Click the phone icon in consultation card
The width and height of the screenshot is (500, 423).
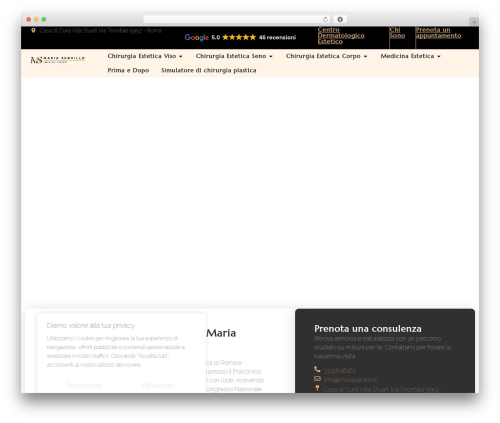[317, 369]
